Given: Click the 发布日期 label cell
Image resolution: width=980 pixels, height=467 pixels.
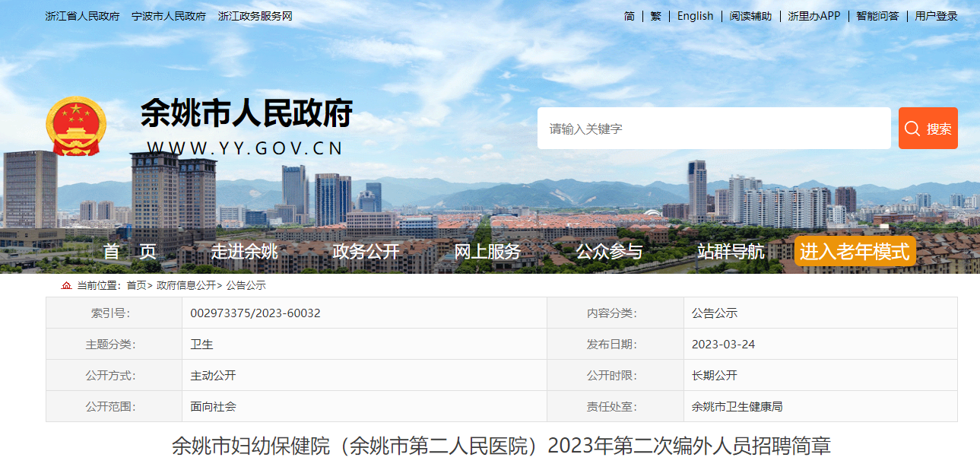Looking at the screenshot, I should [616, 344].
